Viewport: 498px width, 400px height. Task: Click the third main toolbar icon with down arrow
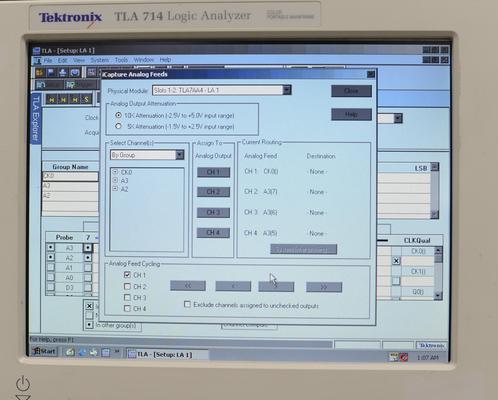tap(63, 72)
